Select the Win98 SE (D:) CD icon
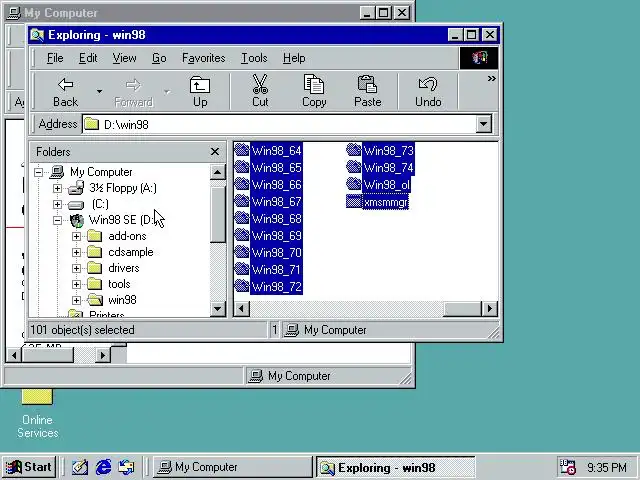640x480 pixels. pos(77,220)
